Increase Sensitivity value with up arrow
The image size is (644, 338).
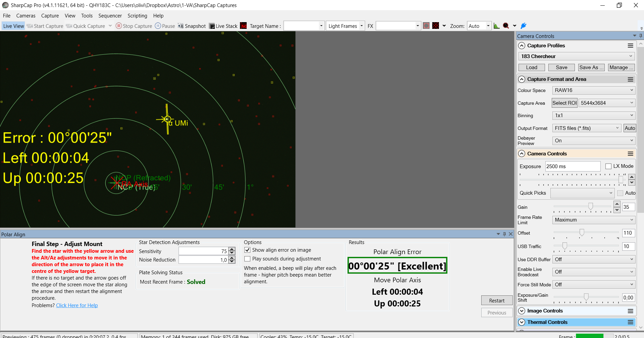pos(232,249)
